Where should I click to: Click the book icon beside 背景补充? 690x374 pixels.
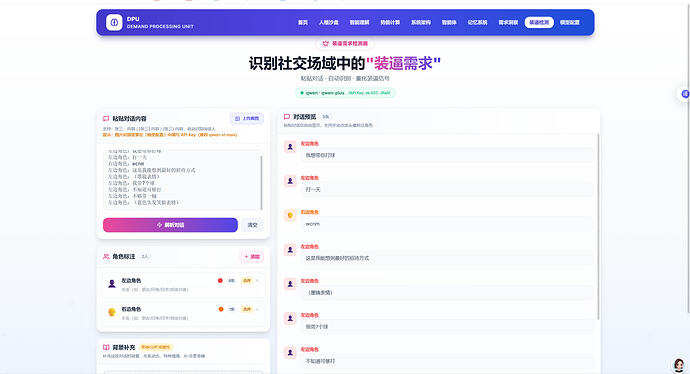click(106, 347)
